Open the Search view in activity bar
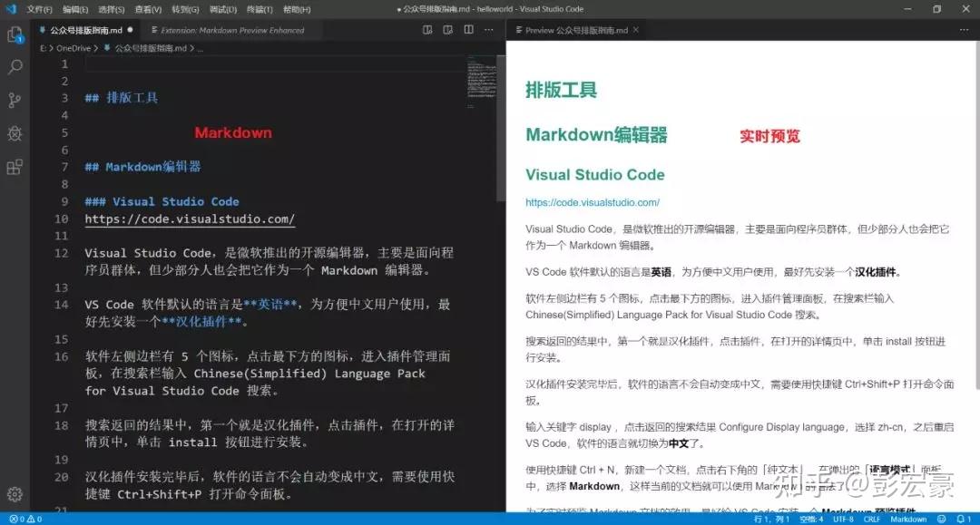Image resolution: width=980 pixels, height=525 pixels. [15, 67]
